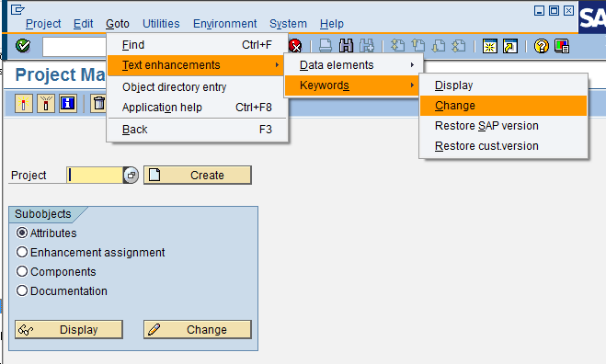The width and height of the screenshot is (606, 364).
Task: Click the First Page icon
Action: pyautogui.click(x=397, y=46)
